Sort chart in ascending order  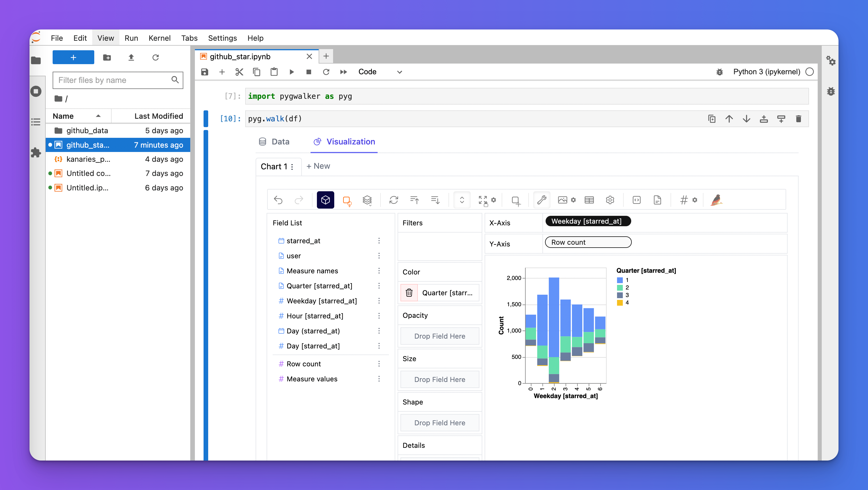coord(414,200)
